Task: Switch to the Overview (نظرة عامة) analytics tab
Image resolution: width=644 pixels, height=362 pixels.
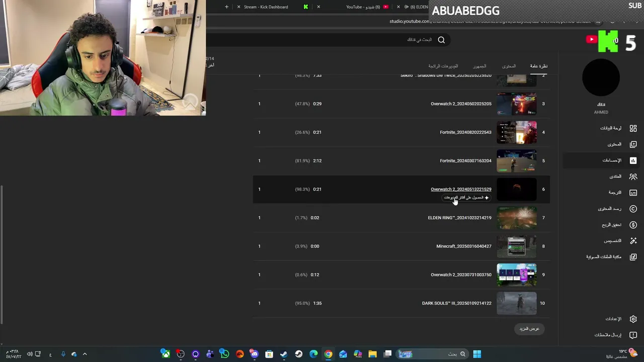Action: 538,66
